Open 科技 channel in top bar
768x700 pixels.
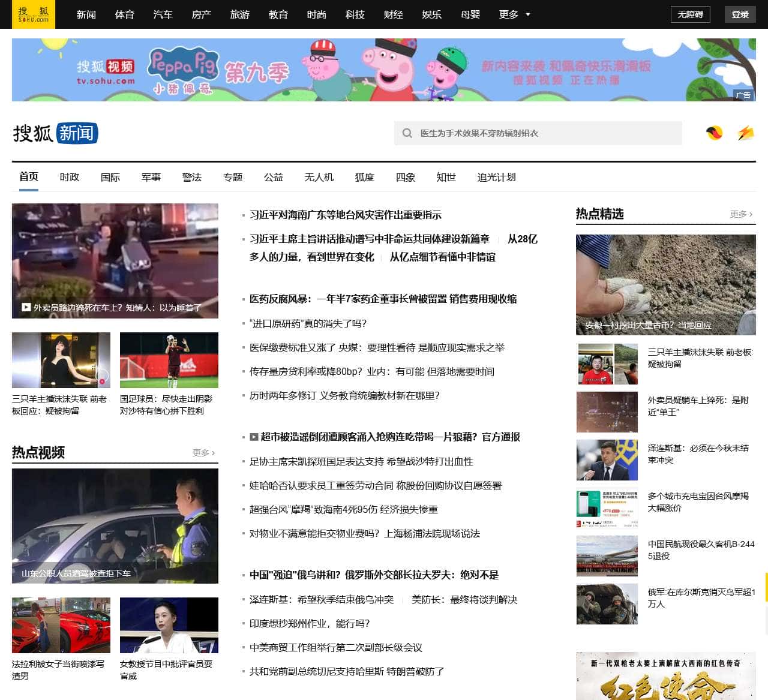tap(355, 14)
